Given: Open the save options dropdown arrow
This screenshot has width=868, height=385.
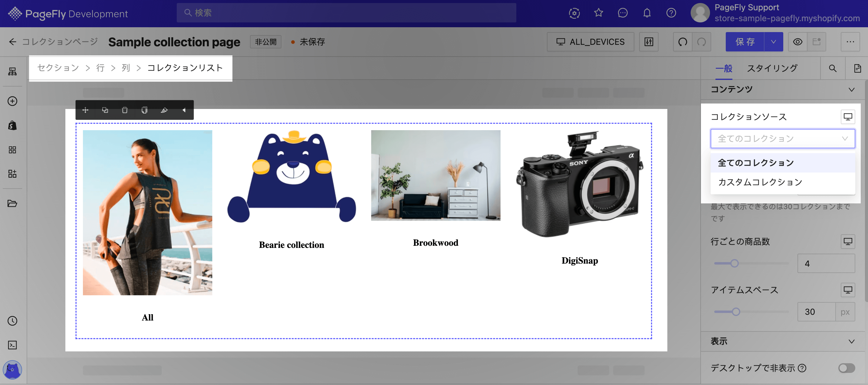Looking at the screenshot, I should tap(774, 42).
